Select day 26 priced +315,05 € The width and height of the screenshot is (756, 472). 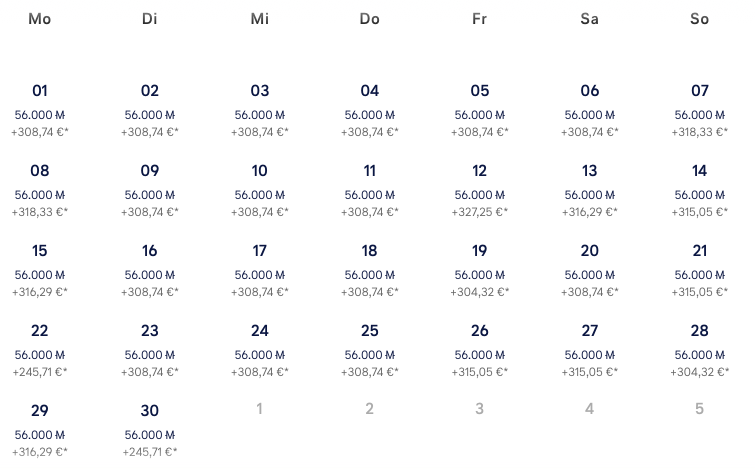point(479,350)
